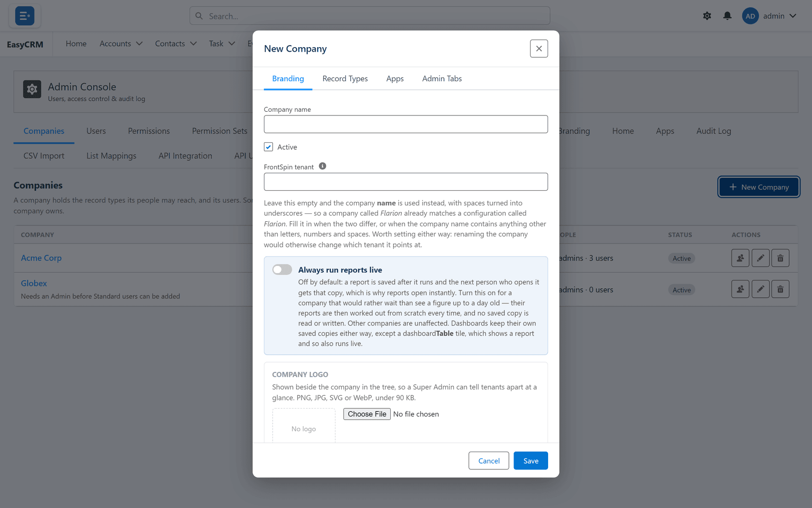Screen dimensions: 812x508
Task: Enable Always run reports live toggle
Action: pos(282,269)
